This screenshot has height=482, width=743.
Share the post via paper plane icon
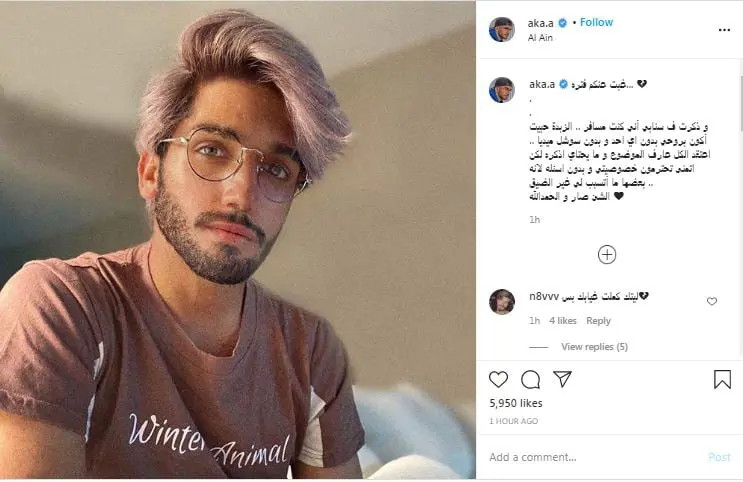pyautogui.click(x=562, y=379)
